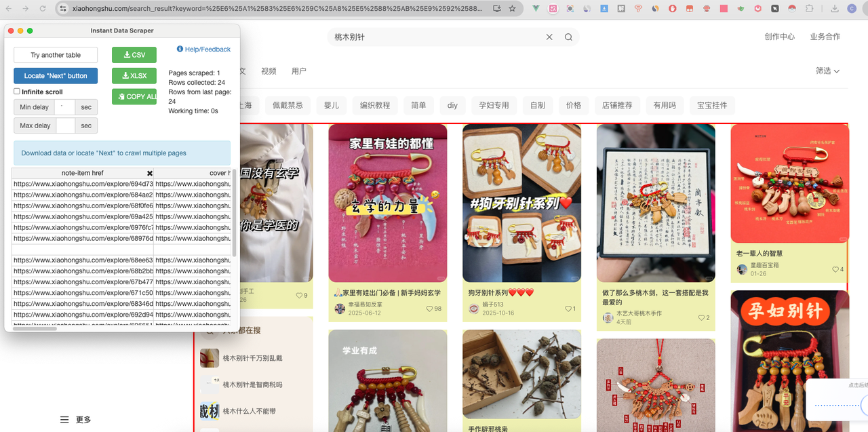
Task: Click the browser forward arrow
Action: [x=25, y=9]
